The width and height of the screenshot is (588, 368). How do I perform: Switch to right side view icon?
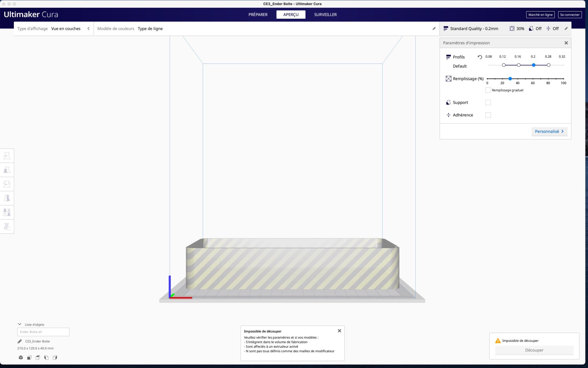[x=55, y=358]
